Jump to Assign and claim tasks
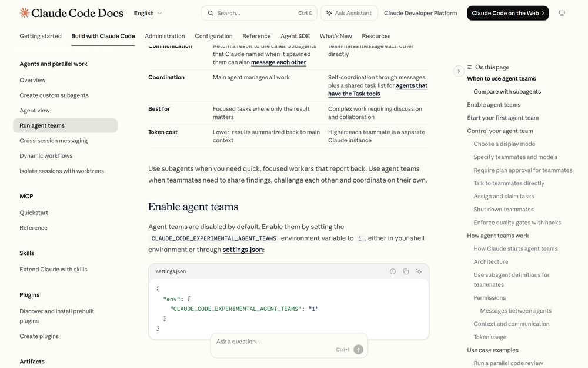 (504, 197)
